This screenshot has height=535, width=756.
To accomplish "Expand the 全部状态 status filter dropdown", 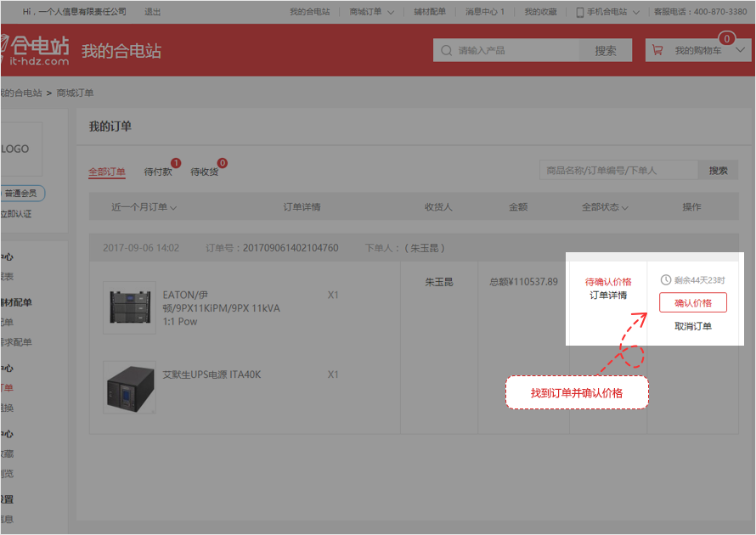I will pos(605,207).
